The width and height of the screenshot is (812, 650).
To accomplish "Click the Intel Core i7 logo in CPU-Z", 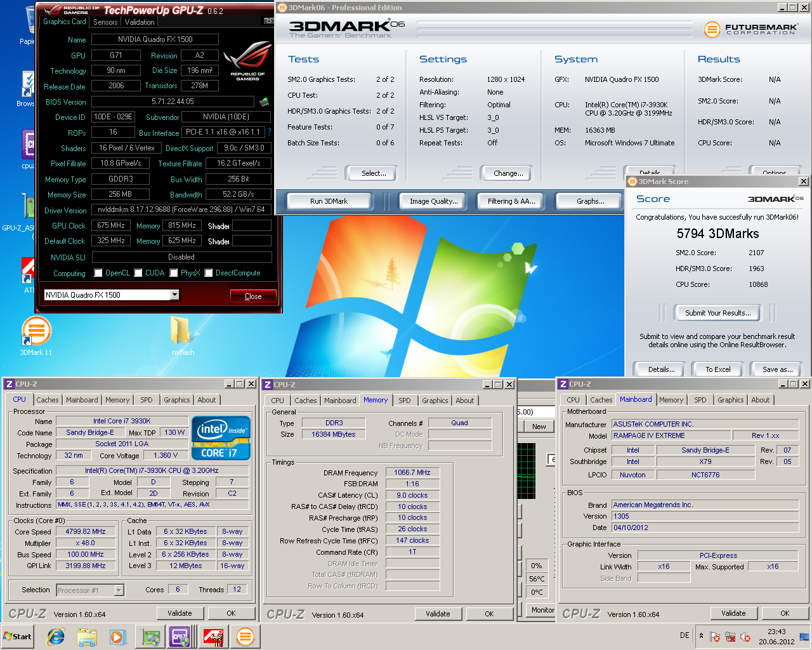I will coord(221,438).
